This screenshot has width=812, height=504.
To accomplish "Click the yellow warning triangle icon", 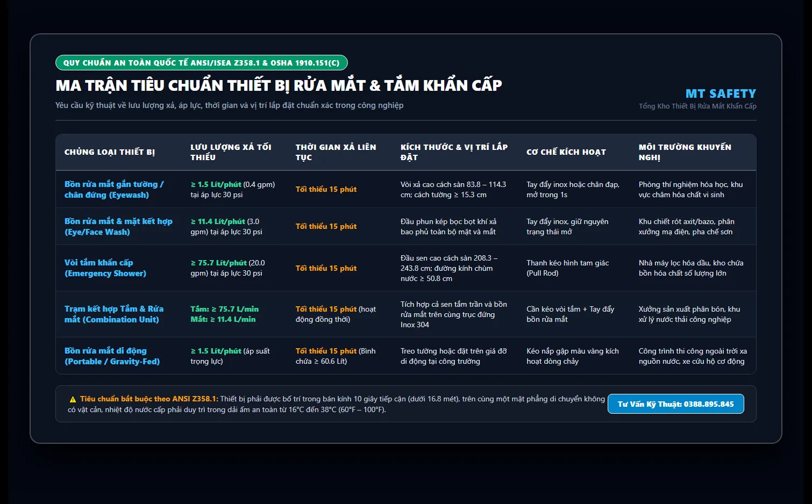I will [73, 399].
